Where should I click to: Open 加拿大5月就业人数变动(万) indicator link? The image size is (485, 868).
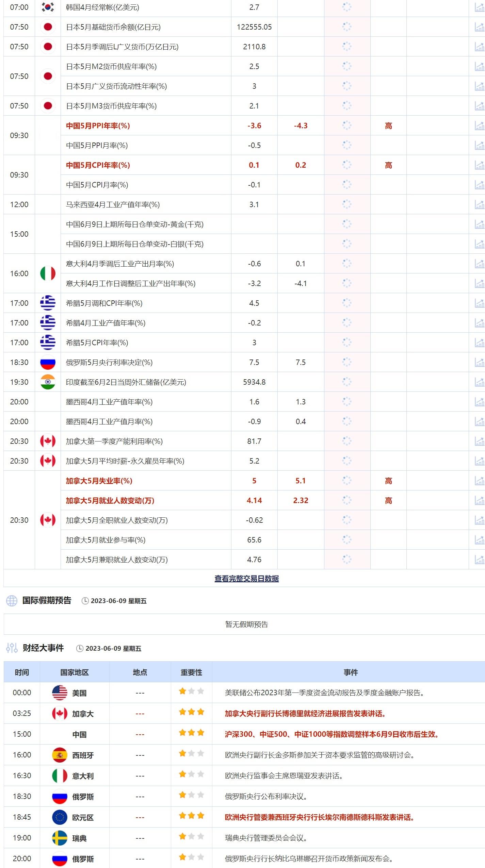click(x=110, y=501)
